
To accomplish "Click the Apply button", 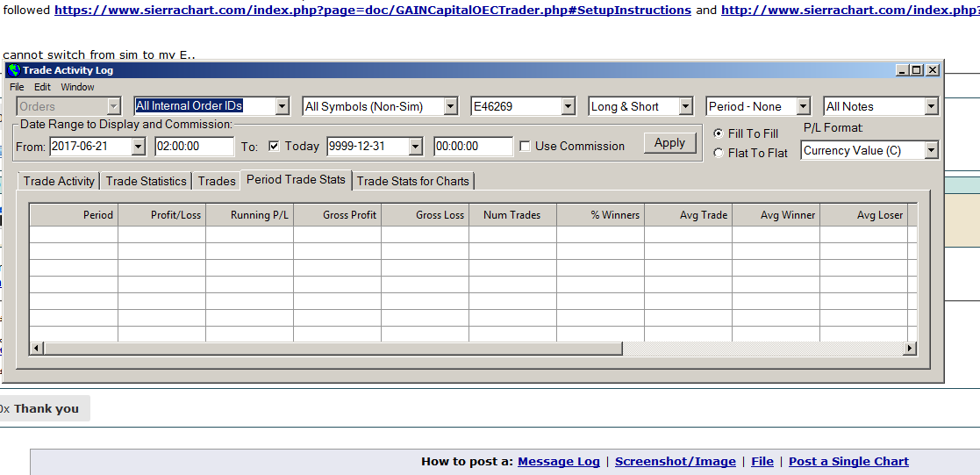I will click(x=669, y=143).
